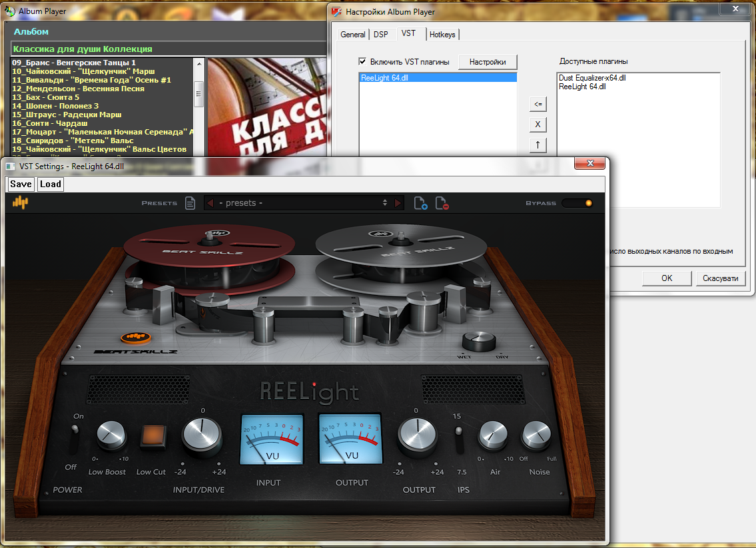Switch to the DSP tab

(x=381, y=34)
